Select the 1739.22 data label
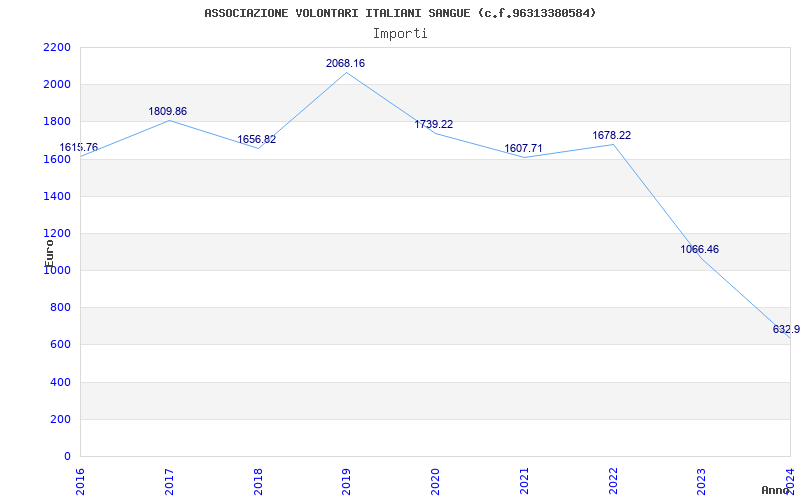Viewport: 800px width, 500px height. coord(434,124)
